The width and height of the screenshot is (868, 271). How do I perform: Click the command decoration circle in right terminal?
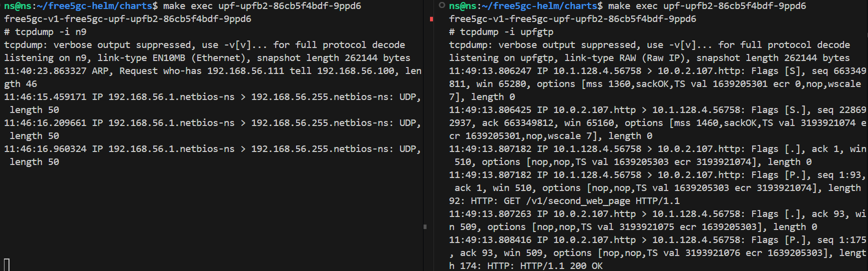point(441,5)
